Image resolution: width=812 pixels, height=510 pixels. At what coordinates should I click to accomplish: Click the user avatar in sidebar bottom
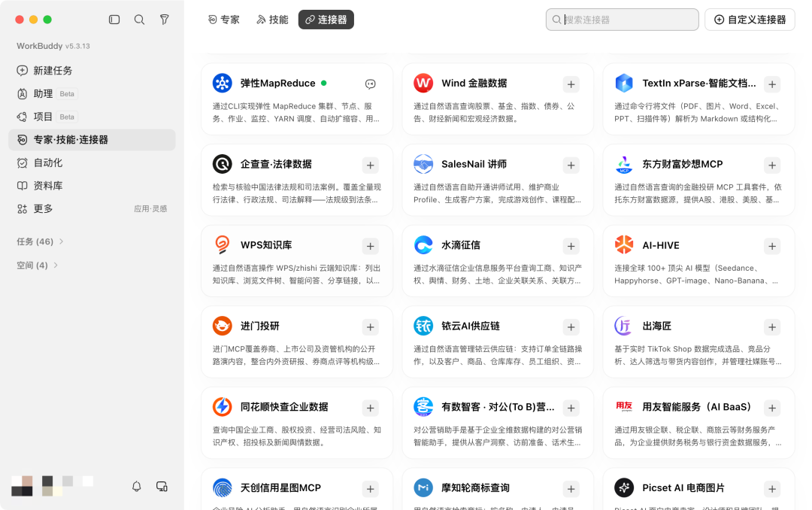tap(22, 486)
